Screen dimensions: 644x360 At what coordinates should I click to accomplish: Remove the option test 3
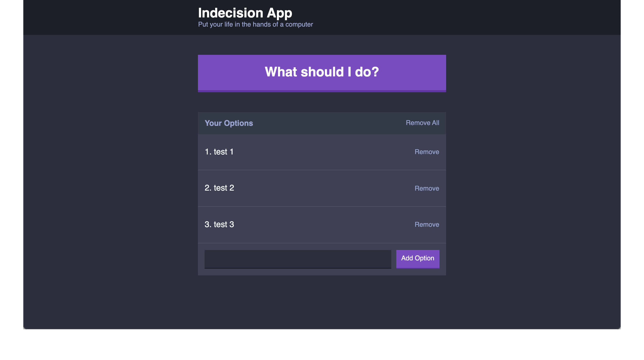coord(427,224)
